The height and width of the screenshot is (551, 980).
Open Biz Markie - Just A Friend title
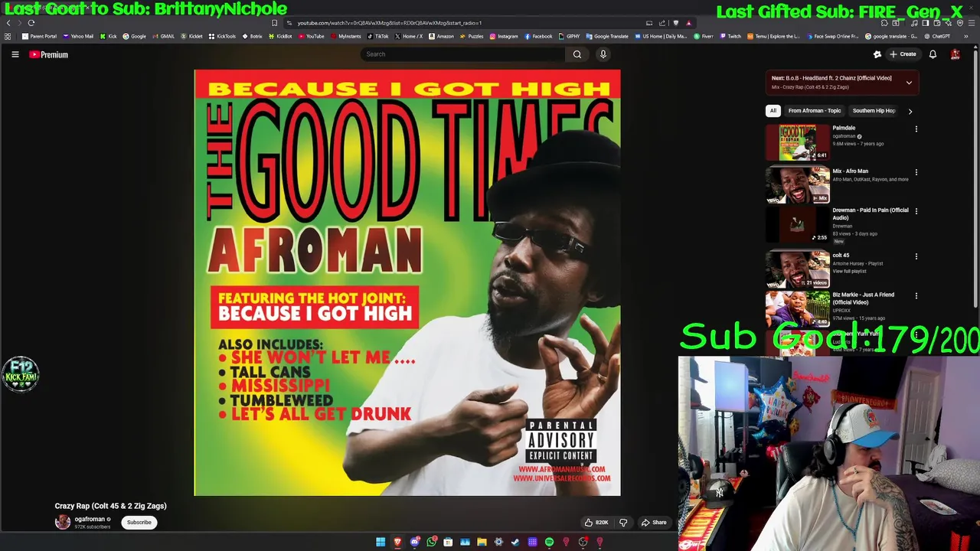(863, 298)
